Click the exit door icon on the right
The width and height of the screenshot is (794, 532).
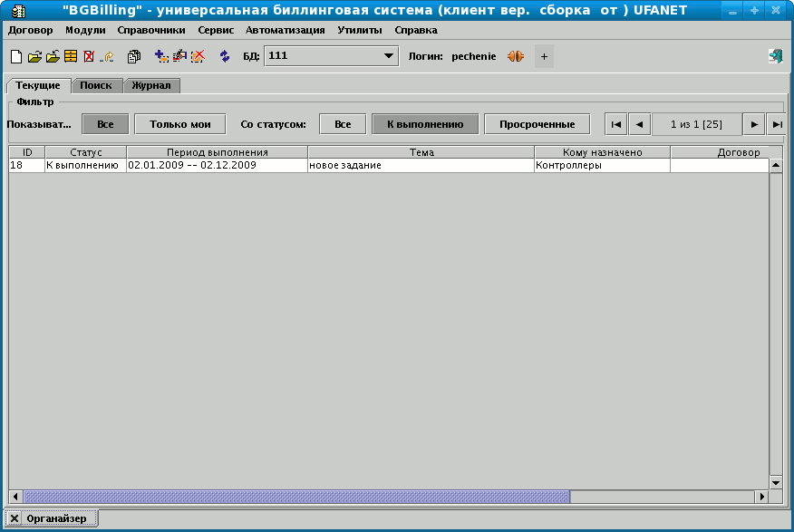pos(775,55)
